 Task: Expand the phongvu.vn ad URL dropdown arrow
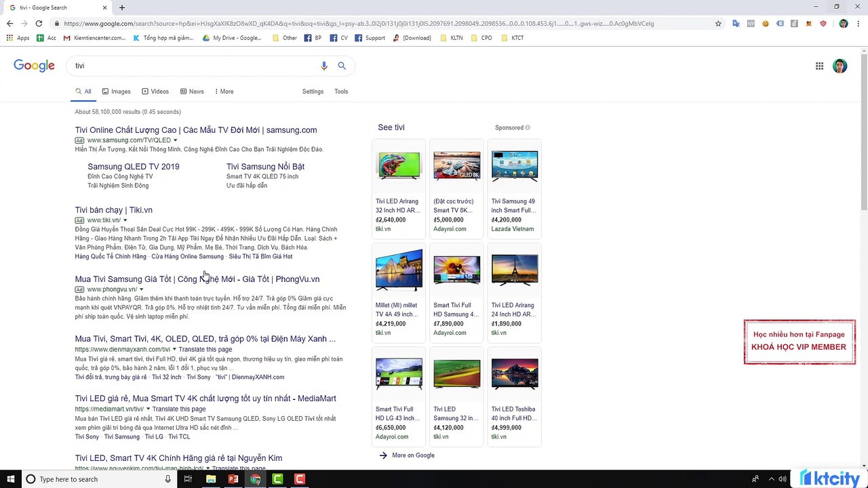tap(141, 289)
